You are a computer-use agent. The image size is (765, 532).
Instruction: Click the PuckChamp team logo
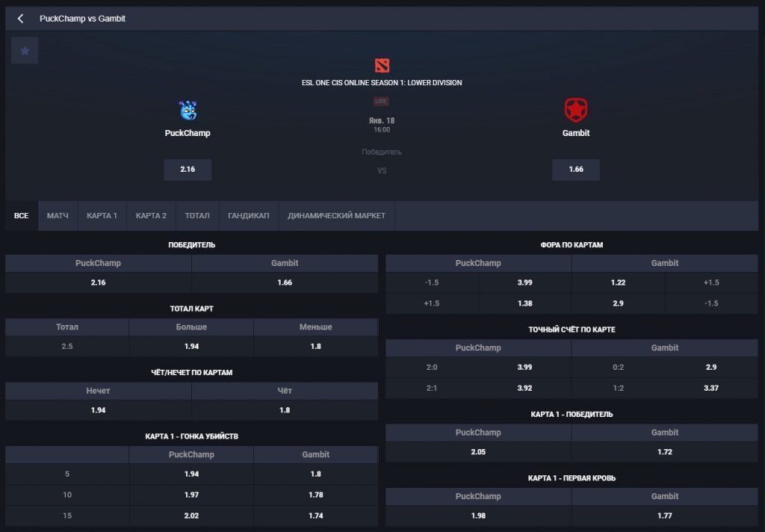(188, 111)
